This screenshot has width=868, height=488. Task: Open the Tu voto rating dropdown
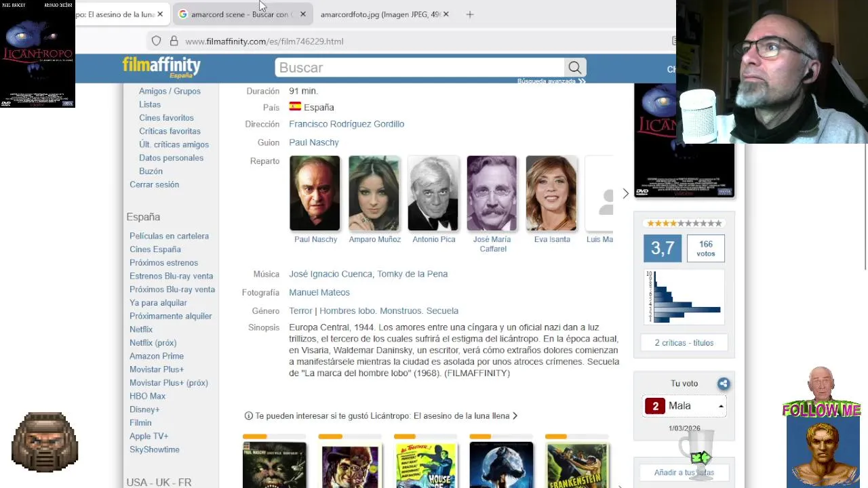point(684,406)
